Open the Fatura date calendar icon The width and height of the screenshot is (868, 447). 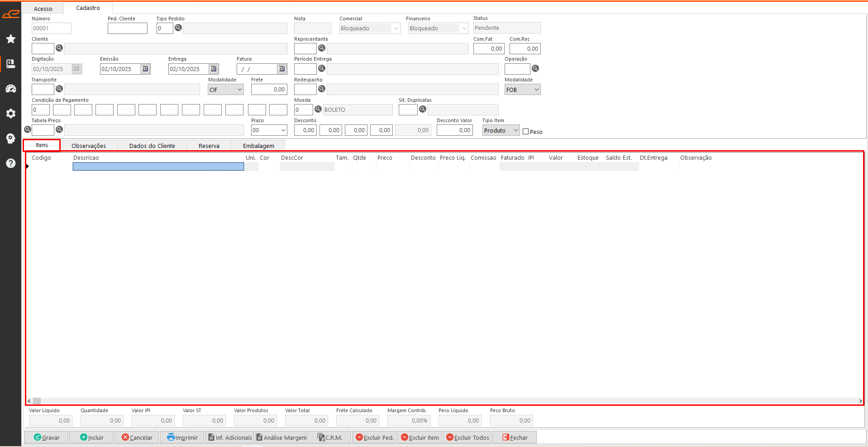coord(281,69)
